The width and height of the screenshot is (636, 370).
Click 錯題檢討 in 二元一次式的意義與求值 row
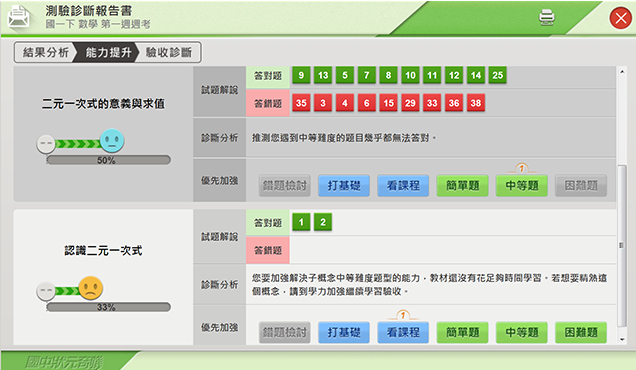(285, 186)
